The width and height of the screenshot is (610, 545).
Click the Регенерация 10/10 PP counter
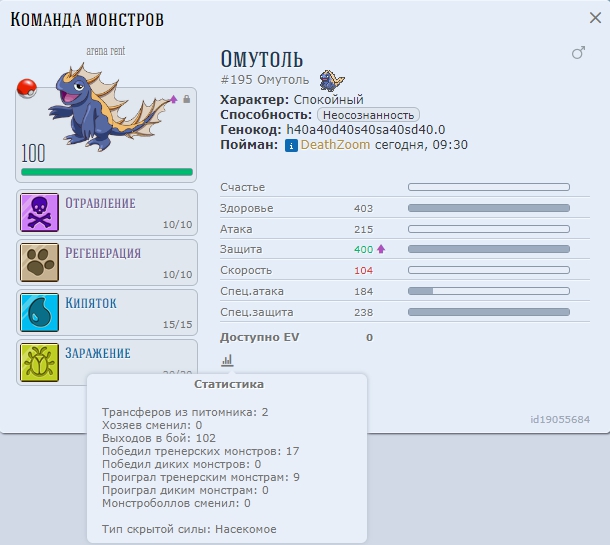click(177, 274)
